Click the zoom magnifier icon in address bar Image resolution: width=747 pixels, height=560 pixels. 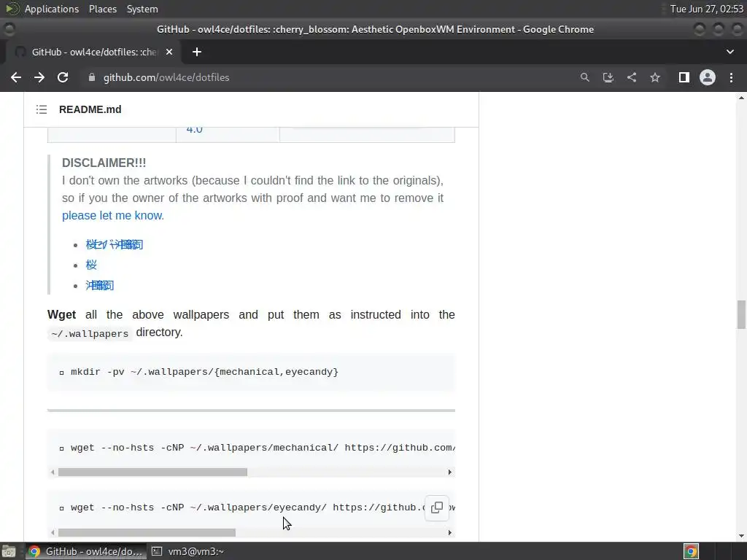584,77
